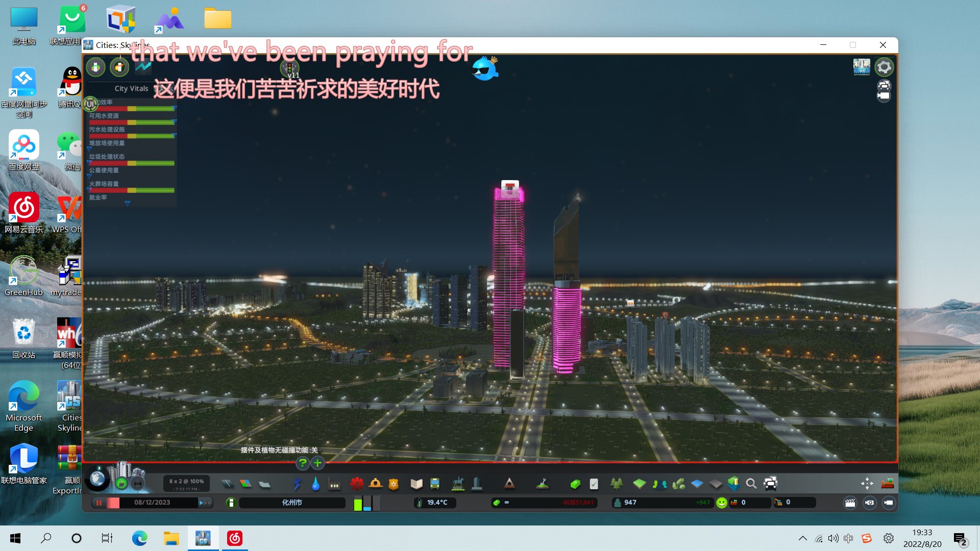This screenshot has height=551, width=980.
Task: Pause the game simulation
Action: tap(99, 503)
